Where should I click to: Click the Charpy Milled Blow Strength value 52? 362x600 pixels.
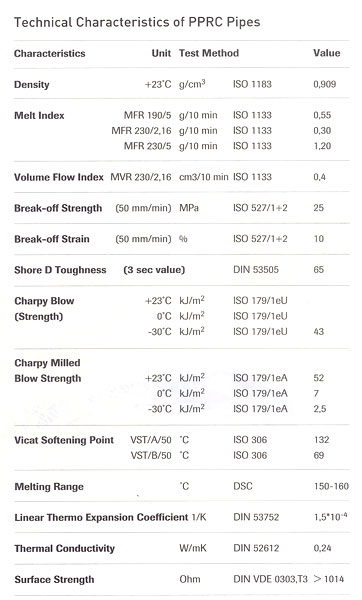319,378
